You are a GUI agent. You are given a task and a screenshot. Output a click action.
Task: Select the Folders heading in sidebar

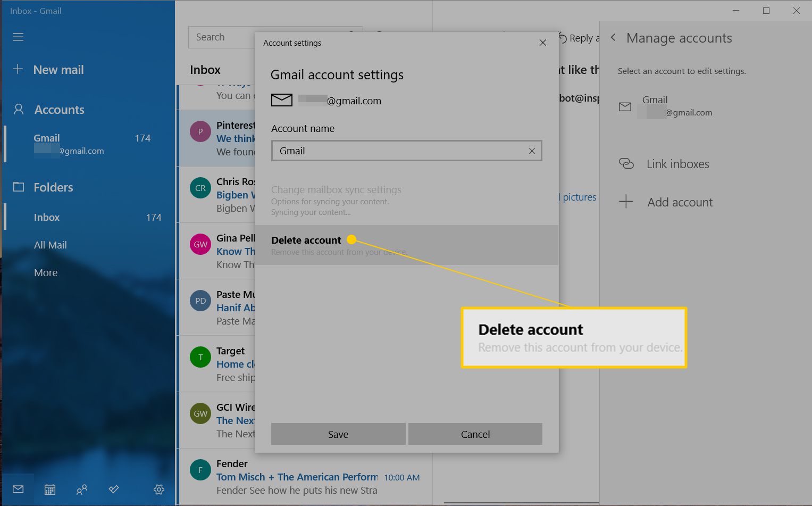click(53, 187)
